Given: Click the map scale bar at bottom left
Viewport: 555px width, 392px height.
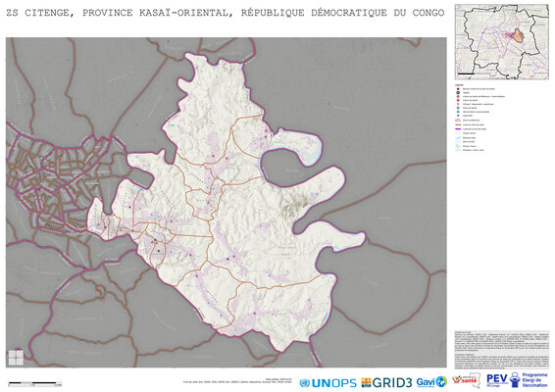Looking at the screenshot, I should (34, 383).
